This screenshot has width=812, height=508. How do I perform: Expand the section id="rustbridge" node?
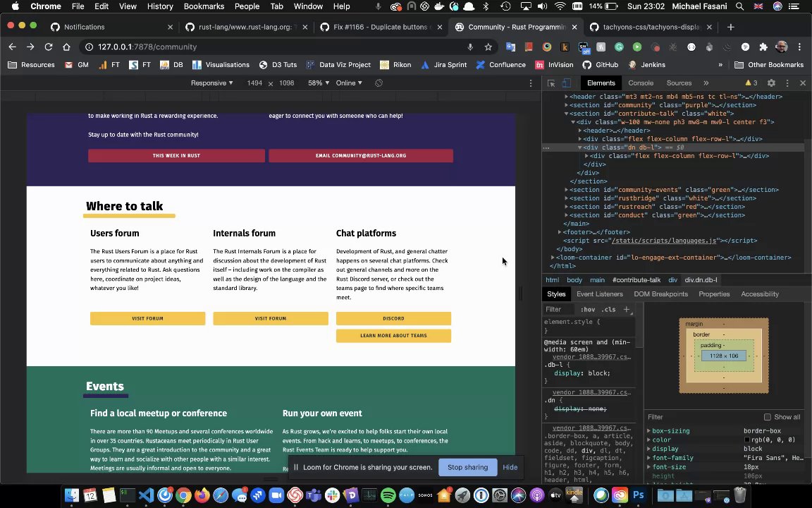[566, 198]
